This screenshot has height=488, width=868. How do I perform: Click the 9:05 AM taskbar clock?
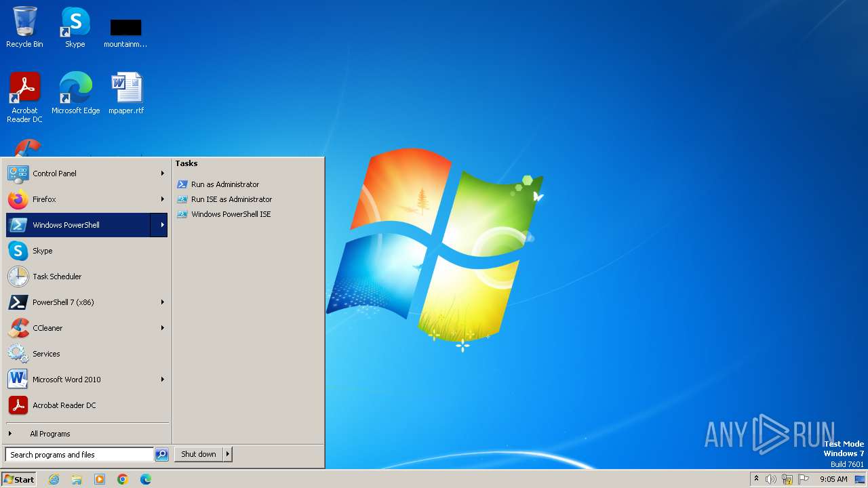click(x=833, y=479)
